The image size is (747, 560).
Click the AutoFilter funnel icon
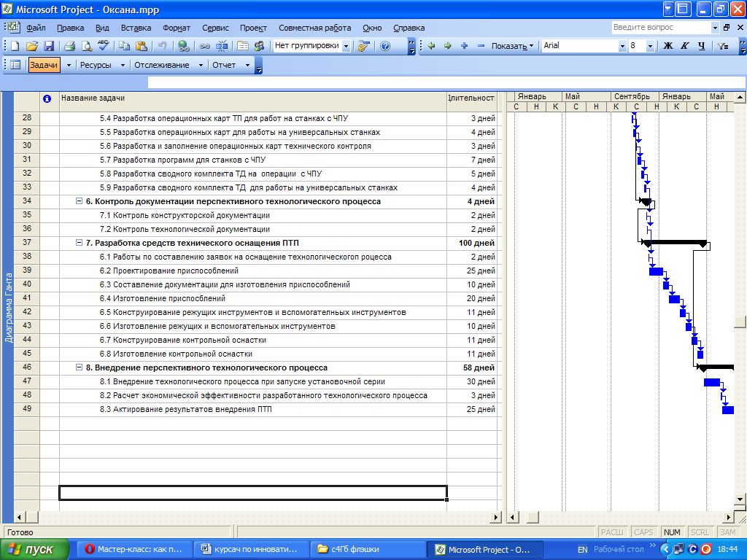(x=722, y=46)
